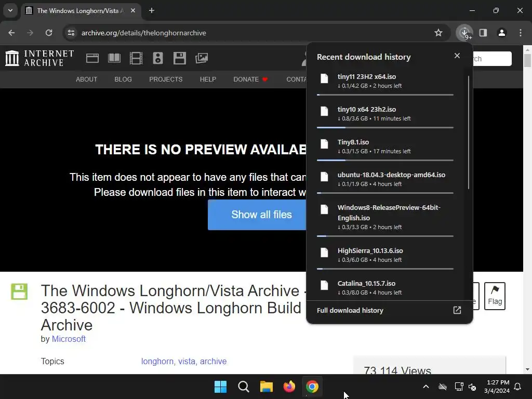Open the Texts book icon
The image size is (532, 399).
(x=114, y=58)
